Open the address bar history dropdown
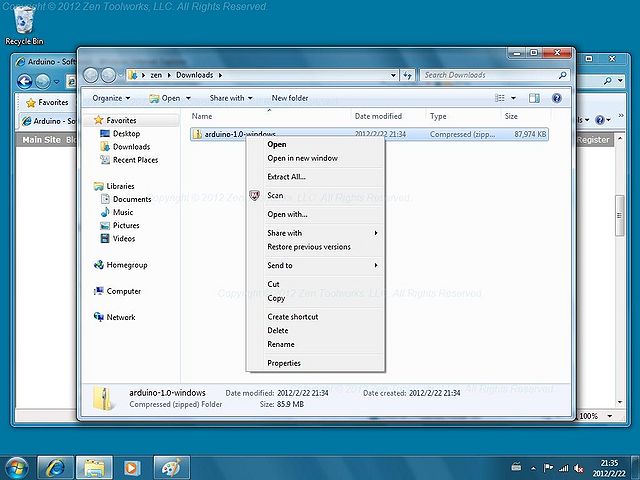Image resolution: width=640 pixels, height=480 pixels. (393, 75)
